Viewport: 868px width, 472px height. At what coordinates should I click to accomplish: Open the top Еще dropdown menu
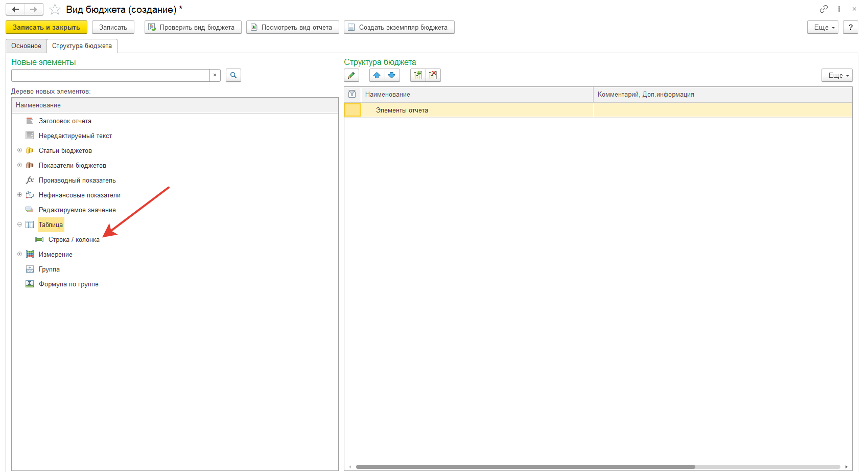point(823,28)
